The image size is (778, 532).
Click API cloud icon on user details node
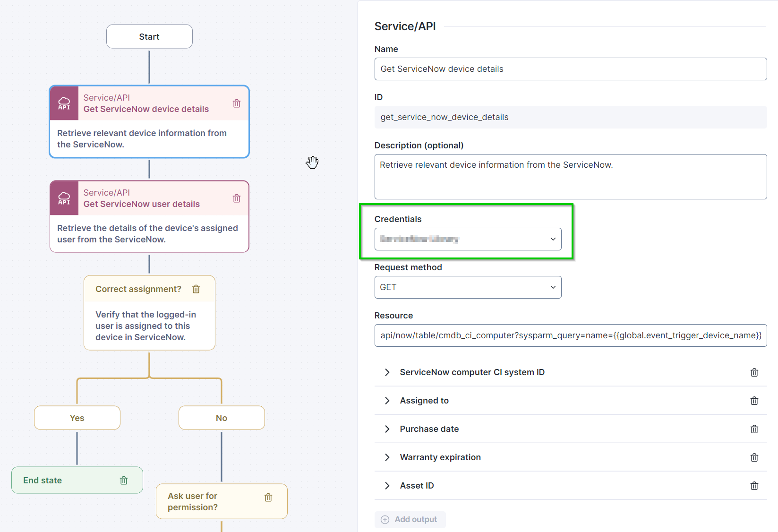click(64, 198)
